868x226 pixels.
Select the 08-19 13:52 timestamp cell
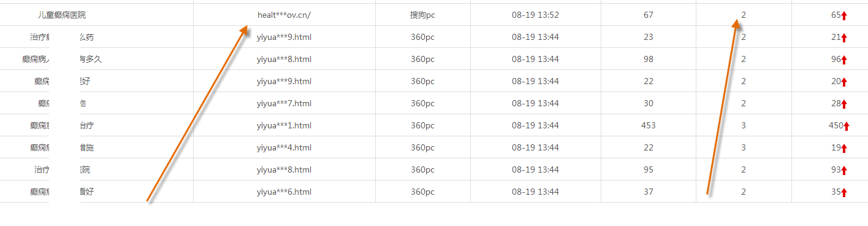[535, 15]
